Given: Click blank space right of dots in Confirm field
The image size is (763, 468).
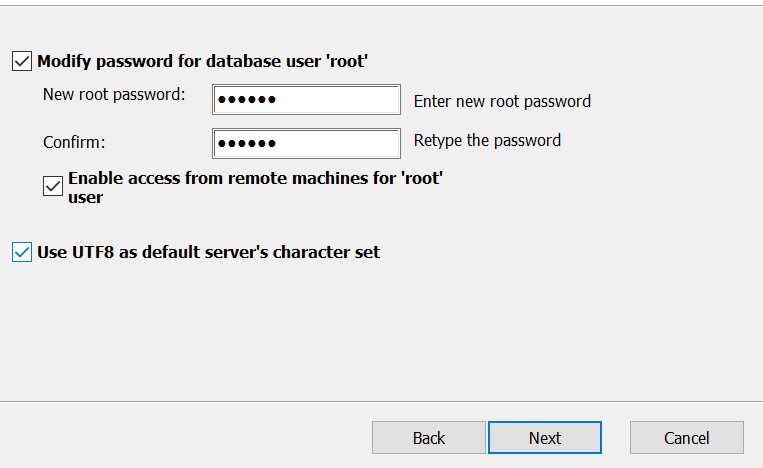Looking at the screenshot, I should [338, 144].
